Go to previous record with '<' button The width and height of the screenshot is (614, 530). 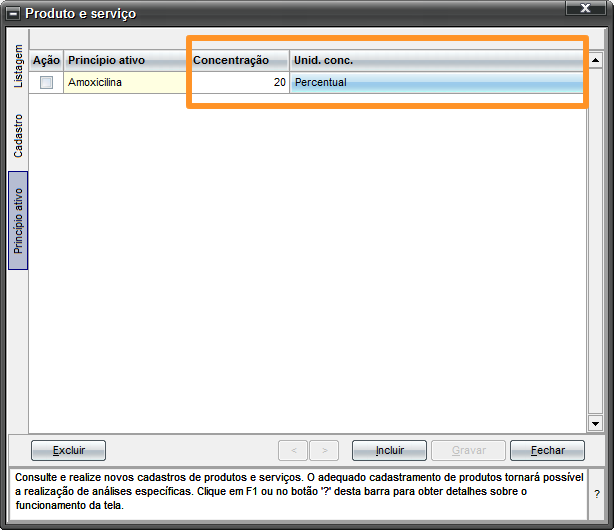click(293, 450)
